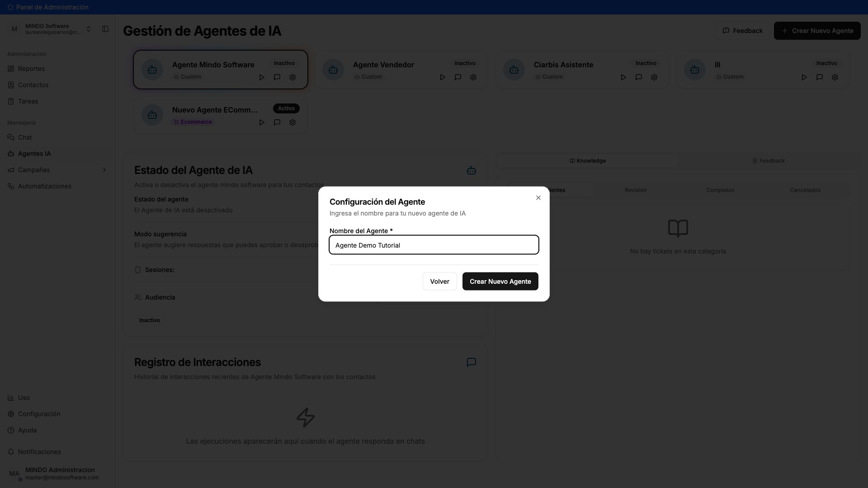
Task: Switch to the Knowledge tab
Action: pos(587,161)
